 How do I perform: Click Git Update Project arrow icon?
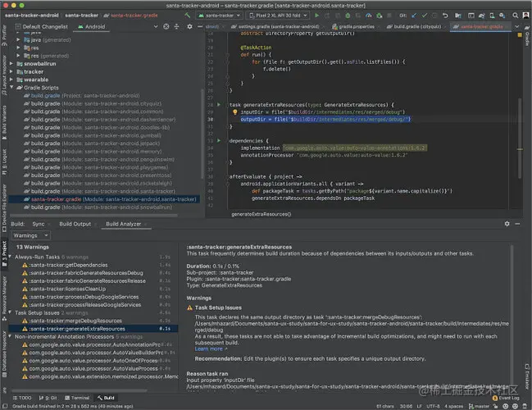tap(414, 16)
